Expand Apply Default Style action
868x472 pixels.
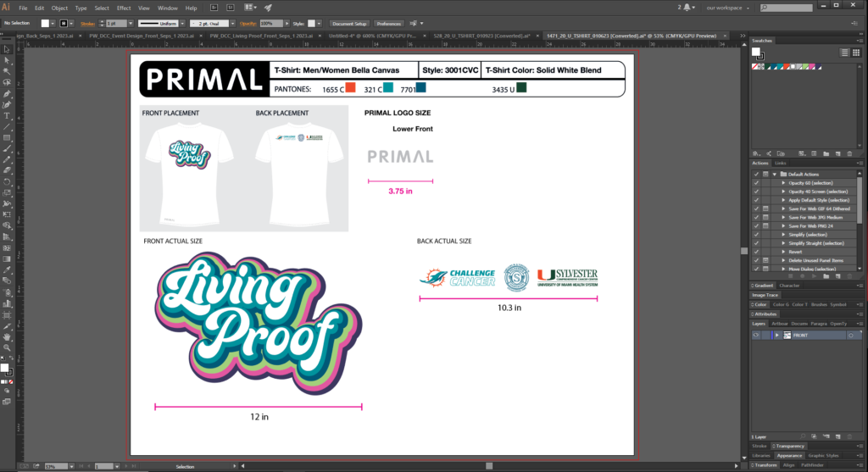[783, 200]
